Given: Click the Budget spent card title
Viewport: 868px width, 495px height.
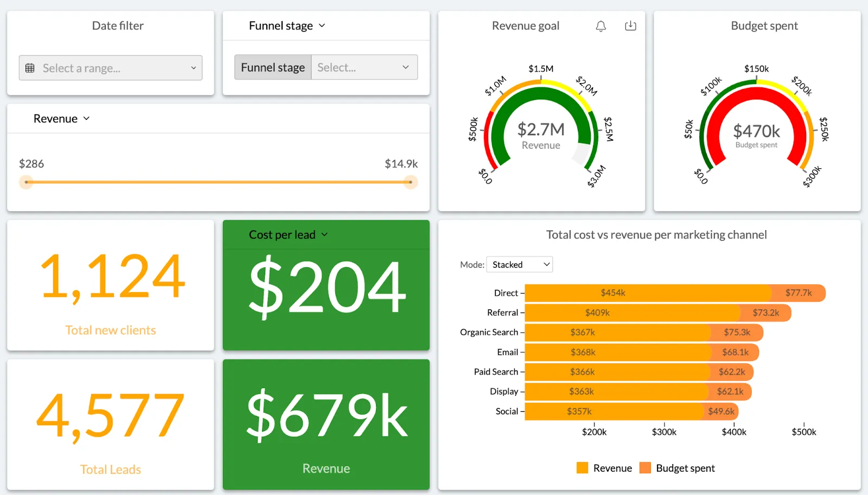Looking at the screenshot, I should 764,26.
